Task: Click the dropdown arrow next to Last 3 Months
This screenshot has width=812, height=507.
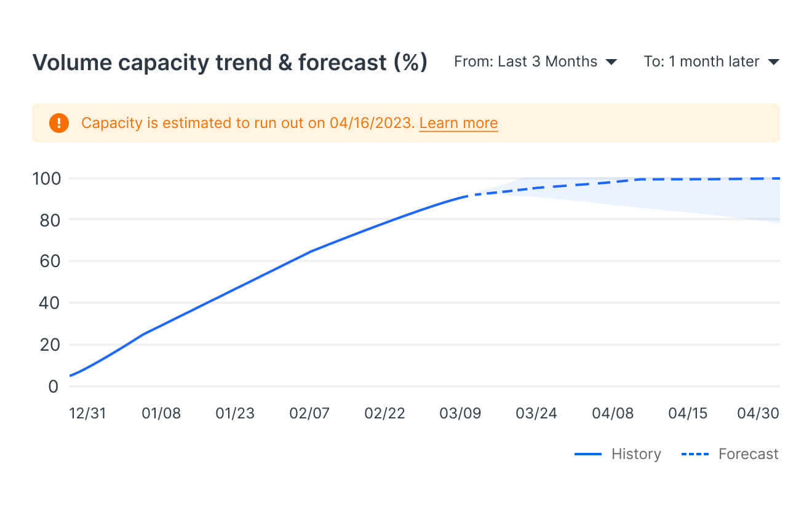Action: coord(612,62)
